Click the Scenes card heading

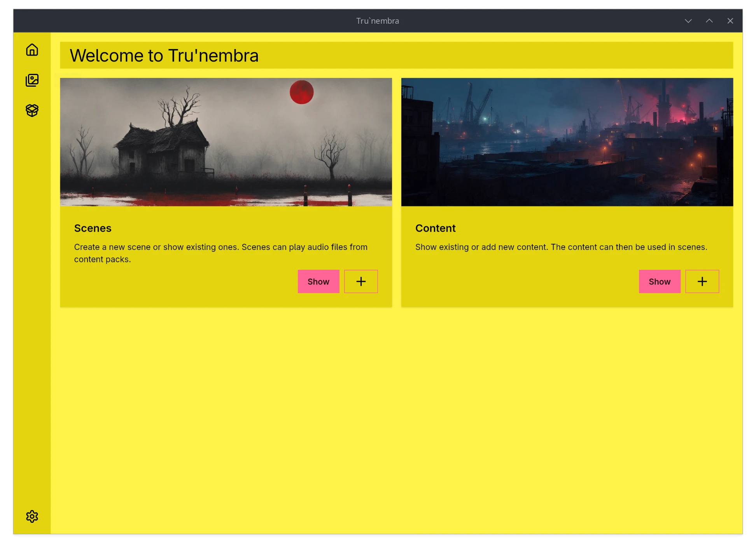coord(93,228)
